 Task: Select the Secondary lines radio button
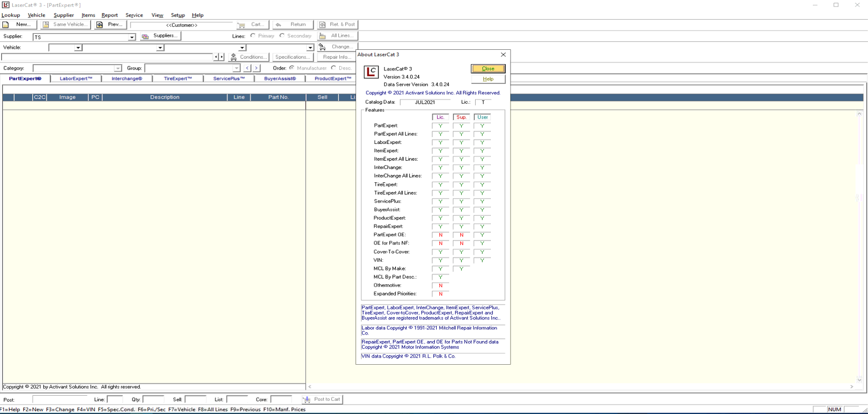[x=282, y=35]
